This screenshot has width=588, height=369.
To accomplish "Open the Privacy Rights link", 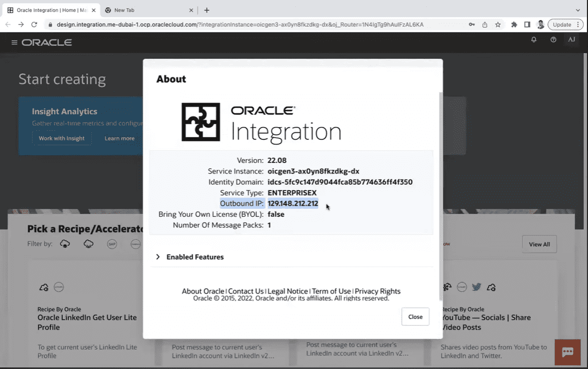I will coord(378,292).
